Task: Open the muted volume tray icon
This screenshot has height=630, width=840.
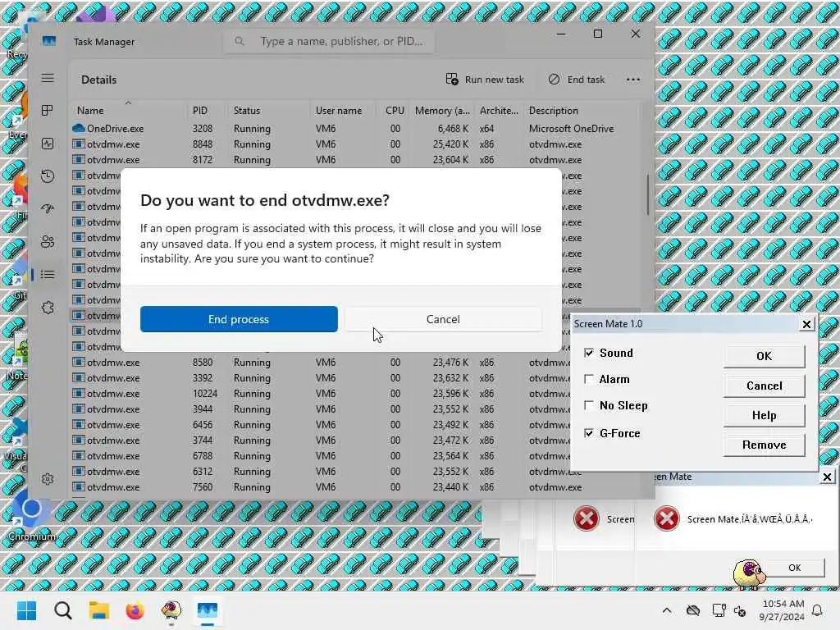Action: coord(741,610)
